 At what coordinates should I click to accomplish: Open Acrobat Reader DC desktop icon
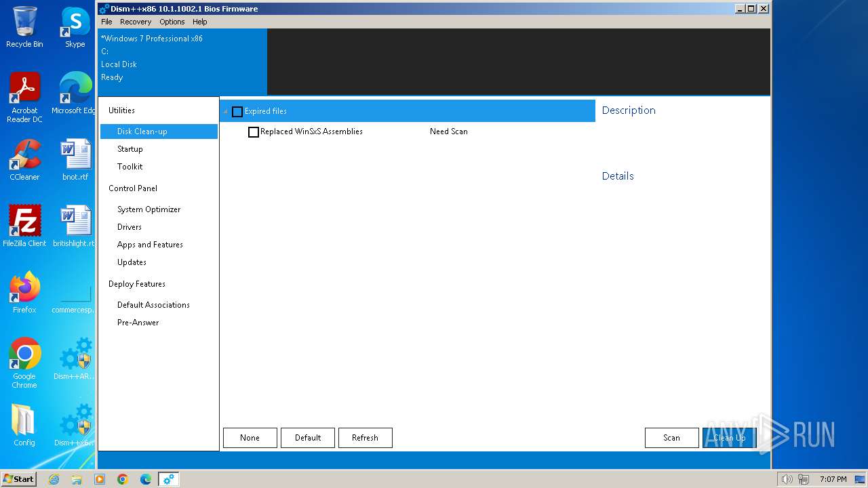click(24, 98)
